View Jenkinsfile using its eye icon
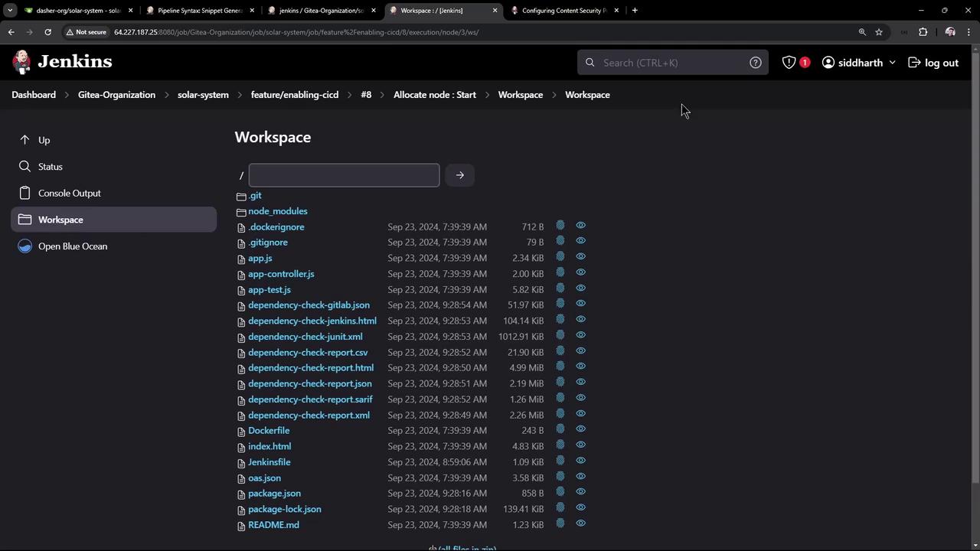 (x=580, y=461)
